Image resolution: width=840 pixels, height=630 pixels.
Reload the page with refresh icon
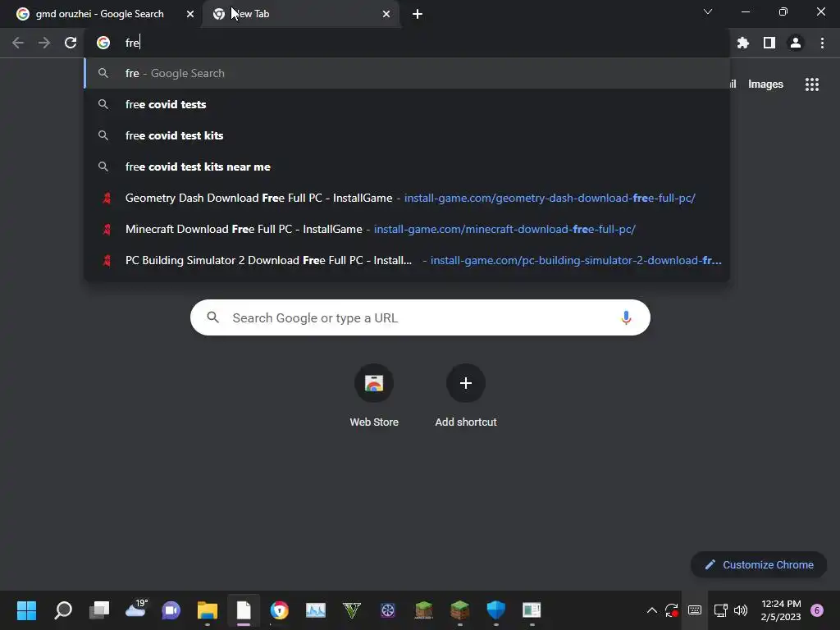(x=71, y=43)
